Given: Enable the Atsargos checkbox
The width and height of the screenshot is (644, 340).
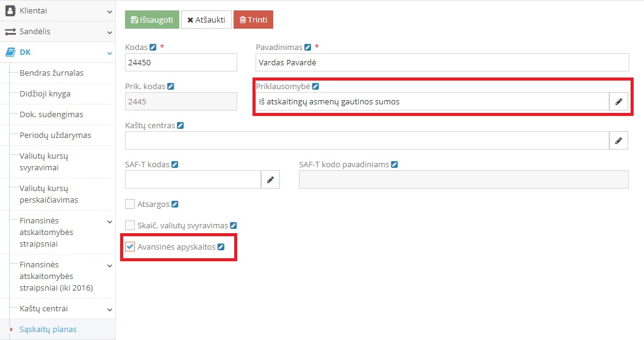Looking at the screenshot, I should click(x=130, y=204).
